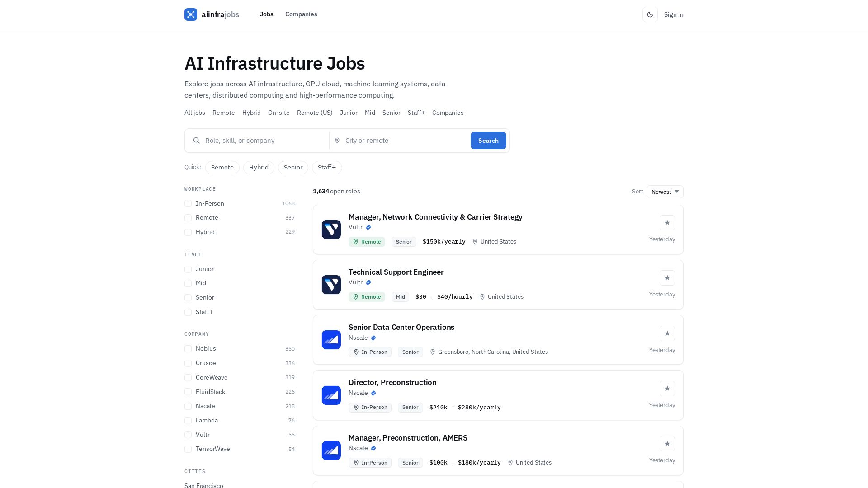
Task: Enable the Hybrid workplace filter checkbox
Action: pyautogui.click(x=188, y=232)
